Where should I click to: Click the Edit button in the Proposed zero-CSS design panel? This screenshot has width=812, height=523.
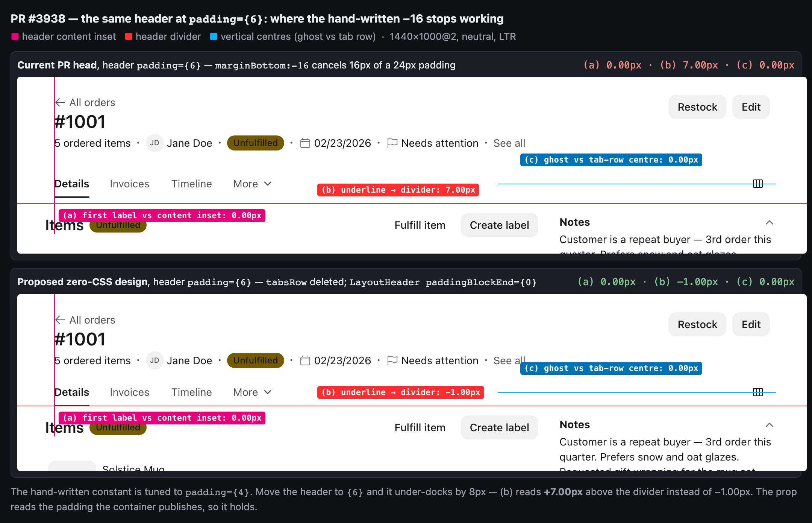751,324
